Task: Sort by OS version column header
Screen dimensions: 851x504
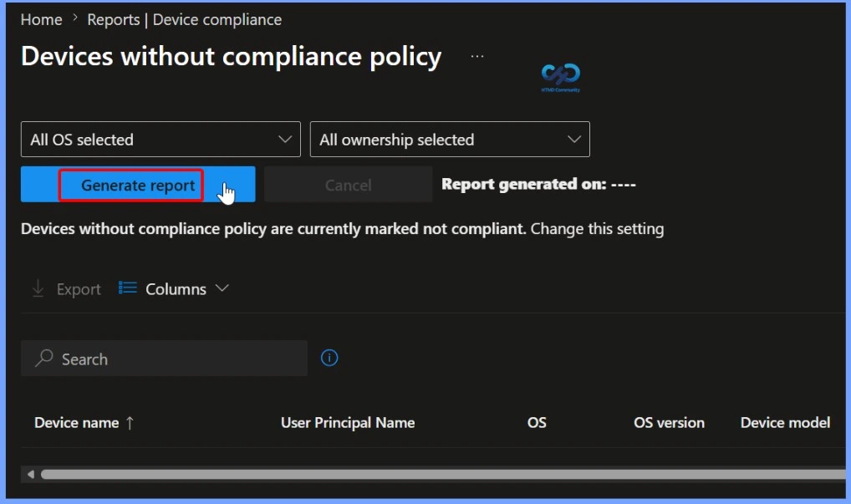Action: [x=670, y=423]
